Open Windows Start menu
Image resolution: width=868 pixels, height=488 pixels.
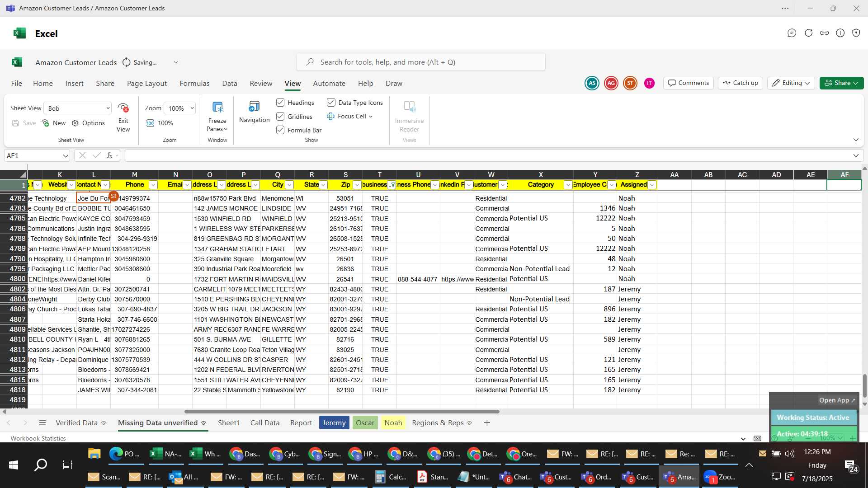pos(14,465)
